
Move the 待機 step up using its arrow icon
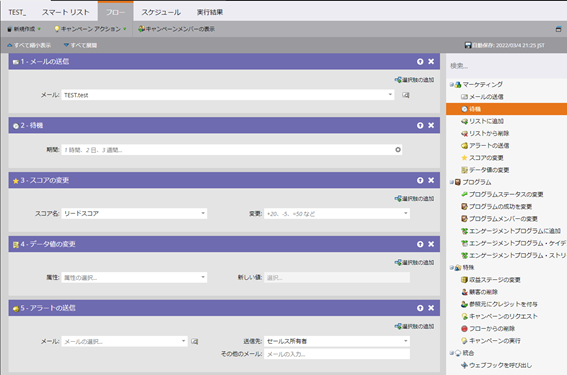(420, 125)
